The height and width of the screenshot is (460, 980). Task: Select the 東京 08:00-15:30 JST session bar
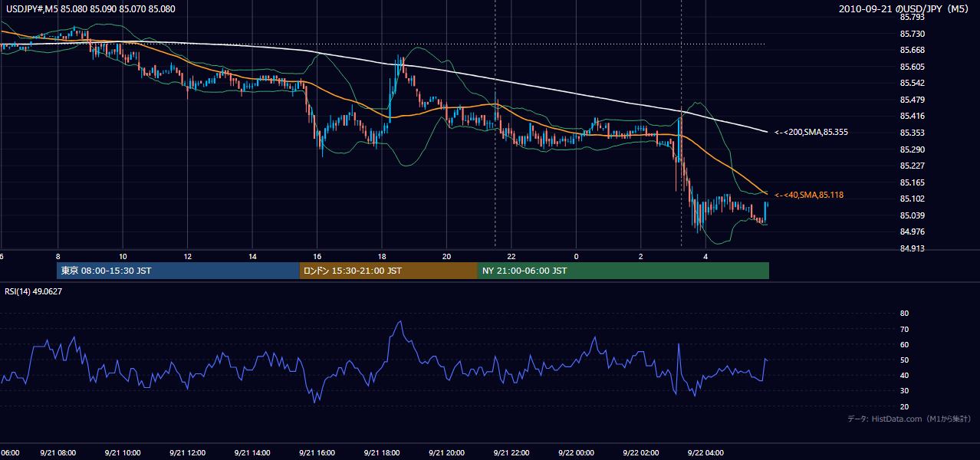pyautogui.click(x=178, y=271)
